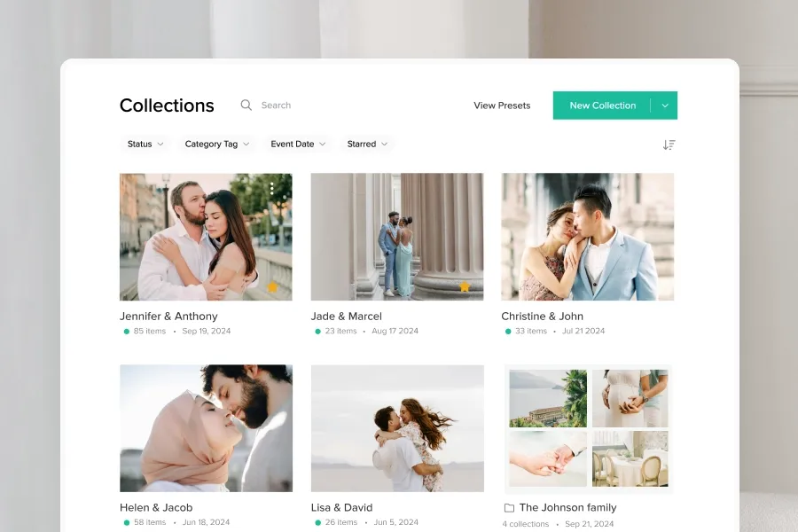798x532 pixels.
Task: Click the sort order icon
Action: pyautogui.click(x=669, y=144)
